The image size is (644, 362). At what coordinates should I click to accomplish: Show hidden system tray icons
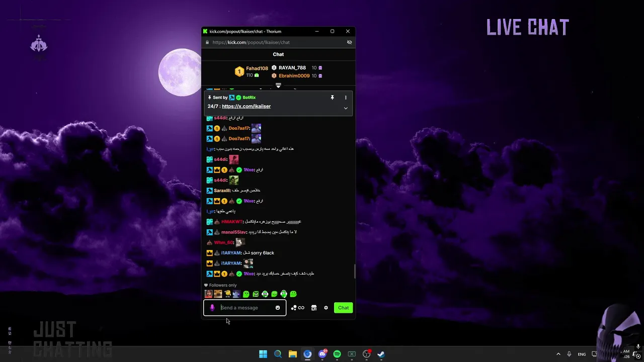[558, 354]
